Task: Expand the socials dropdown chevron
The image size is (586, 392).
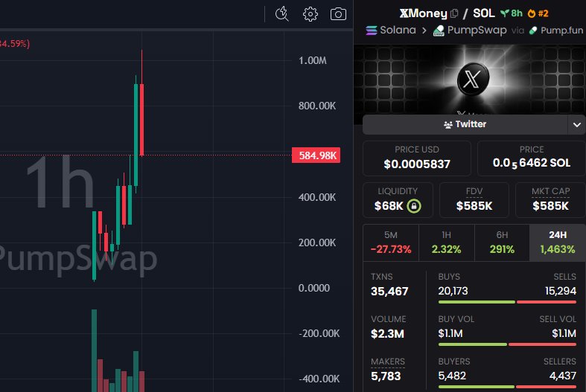Action: 577,125
